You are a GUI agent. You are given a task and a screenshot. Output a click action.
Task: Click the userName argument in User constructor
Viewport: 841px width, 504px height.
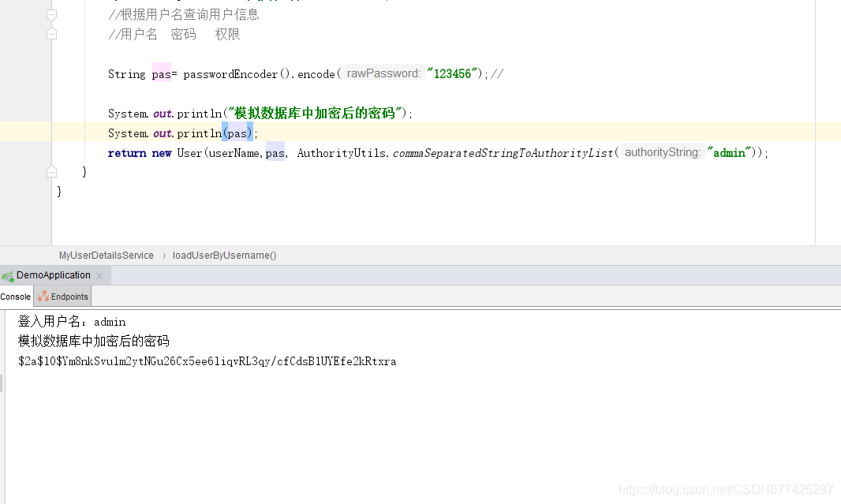click(x=234, y=153)
